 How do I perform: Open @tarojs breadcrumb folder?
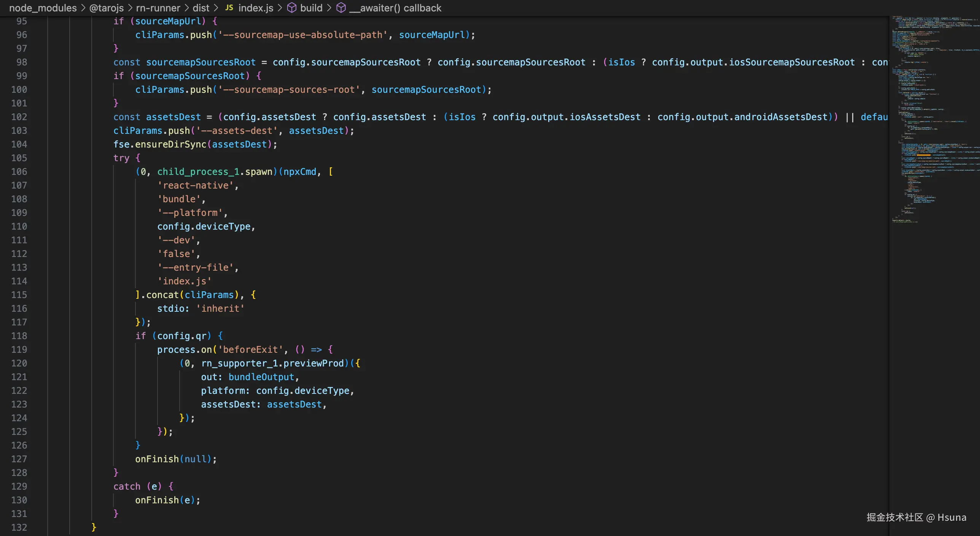[x=107, y=8]
